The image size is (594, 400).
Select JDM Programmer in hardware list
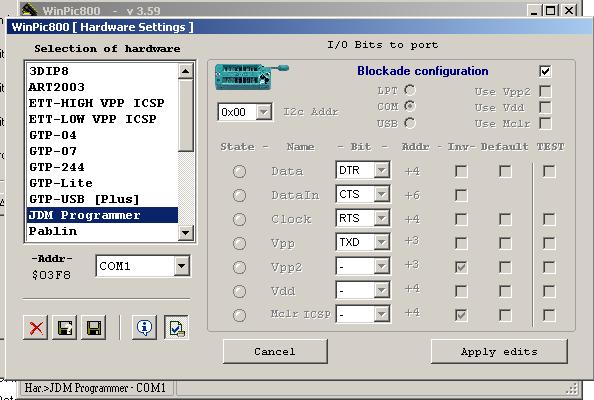coord(102,215)
